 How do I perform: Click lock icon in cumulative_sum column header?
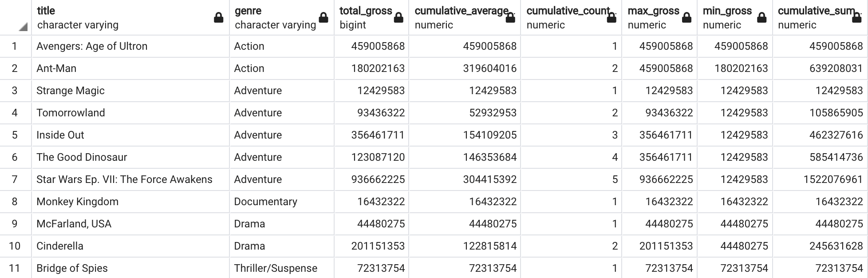857,18
